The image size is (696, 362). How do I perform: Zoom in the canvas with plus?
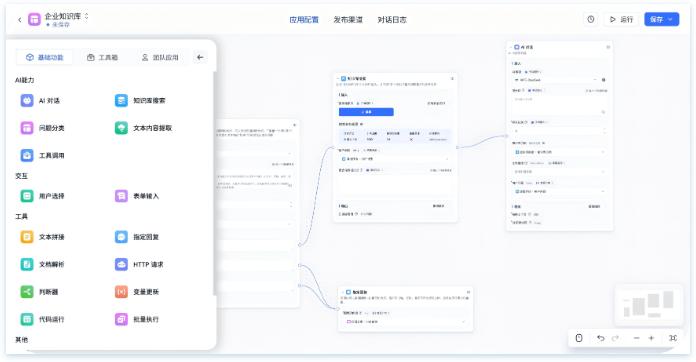point(651,338)
